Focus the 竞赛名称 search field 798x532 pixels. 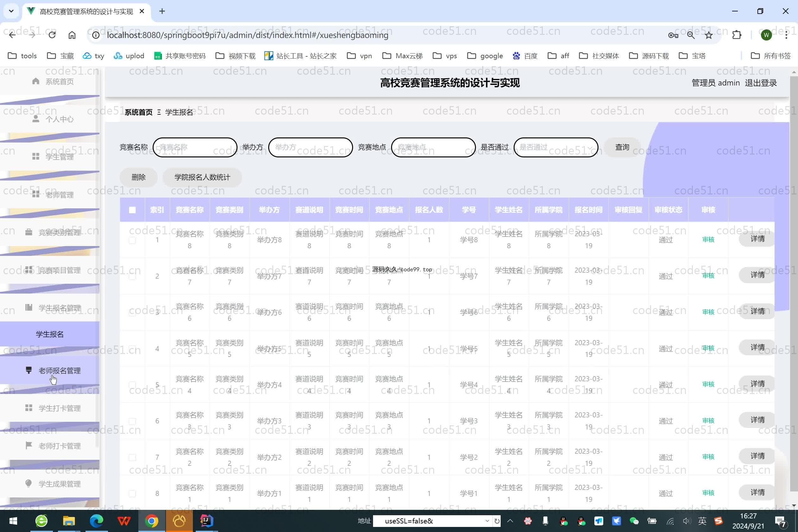(195, 147)
